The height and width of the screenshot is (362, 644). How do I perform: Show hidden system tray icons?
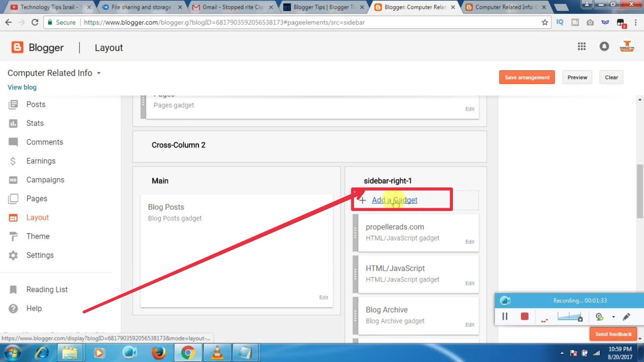[562, 353]
